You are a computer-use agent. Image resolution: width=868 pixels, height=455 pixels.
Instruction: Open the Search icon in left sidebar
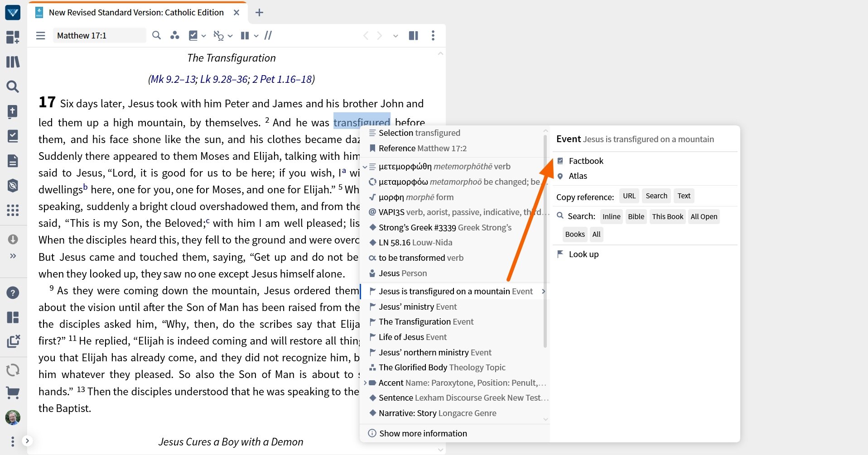coord(13,86)
